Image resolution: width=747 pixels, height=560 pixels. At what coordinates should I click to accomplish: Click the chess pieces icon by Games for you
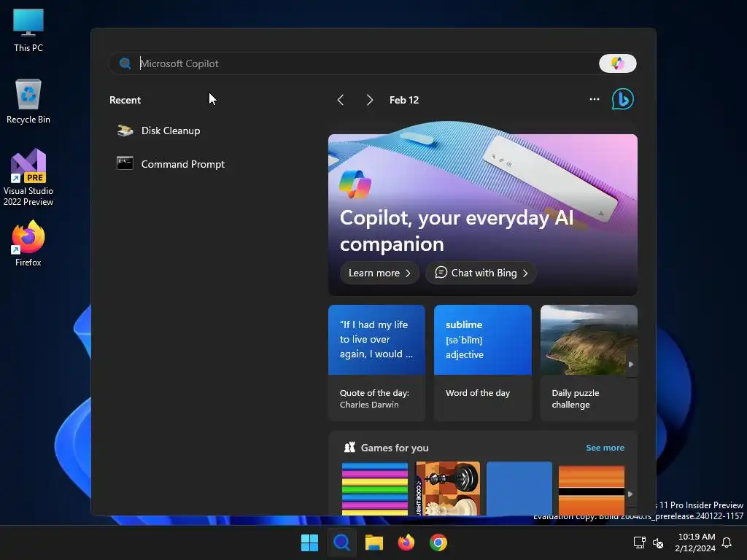[349, 447]
